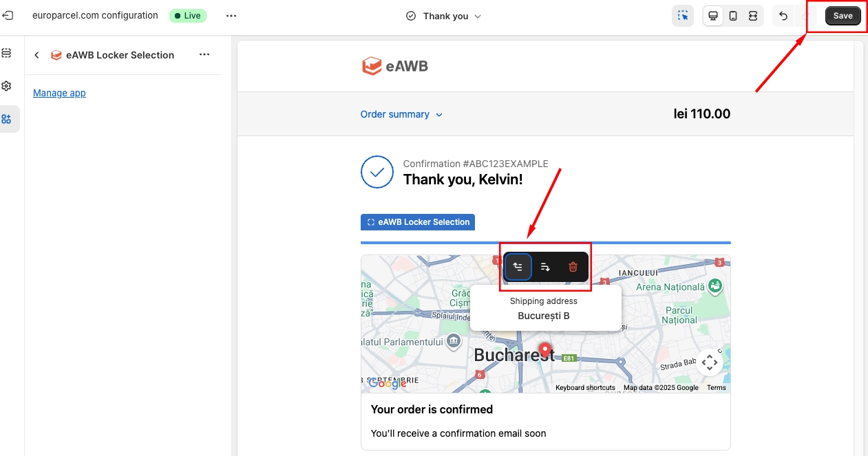Click the eAWB logo in preview

coord(395,66)
